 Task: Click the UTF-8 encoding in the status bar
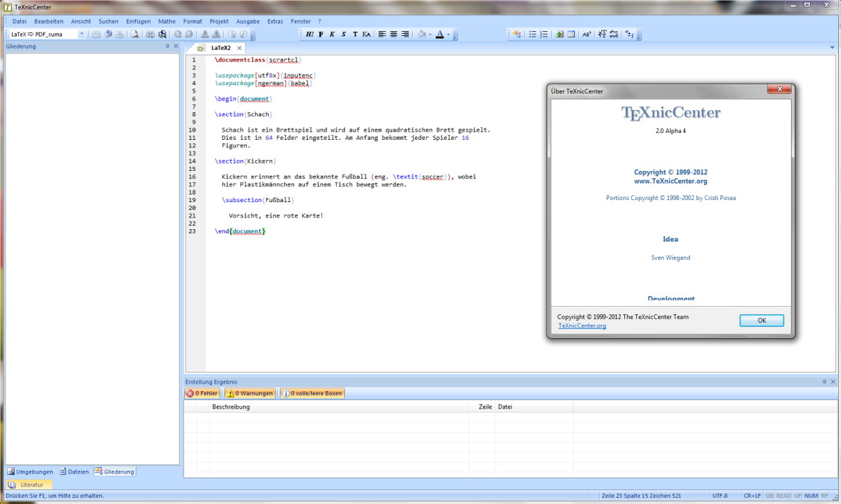pyautogui.click(x=720, y=496)
